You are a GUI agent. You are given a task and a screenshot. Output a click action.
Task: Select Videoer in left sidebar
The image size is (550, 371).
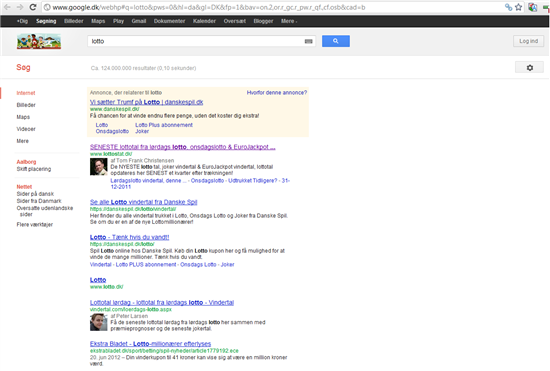click(x=26, y=129)
